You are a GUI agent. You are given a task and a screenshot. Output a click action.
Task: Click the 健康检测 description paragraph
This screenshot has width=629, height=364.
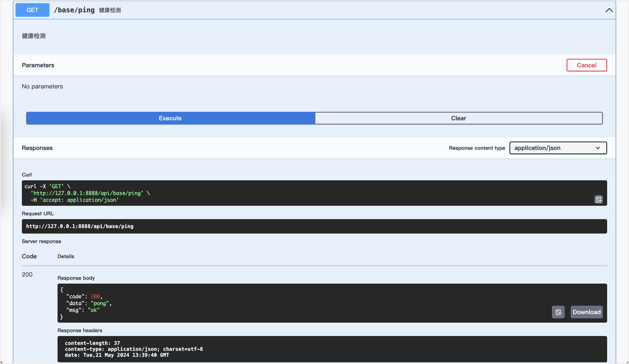[34, 36]
